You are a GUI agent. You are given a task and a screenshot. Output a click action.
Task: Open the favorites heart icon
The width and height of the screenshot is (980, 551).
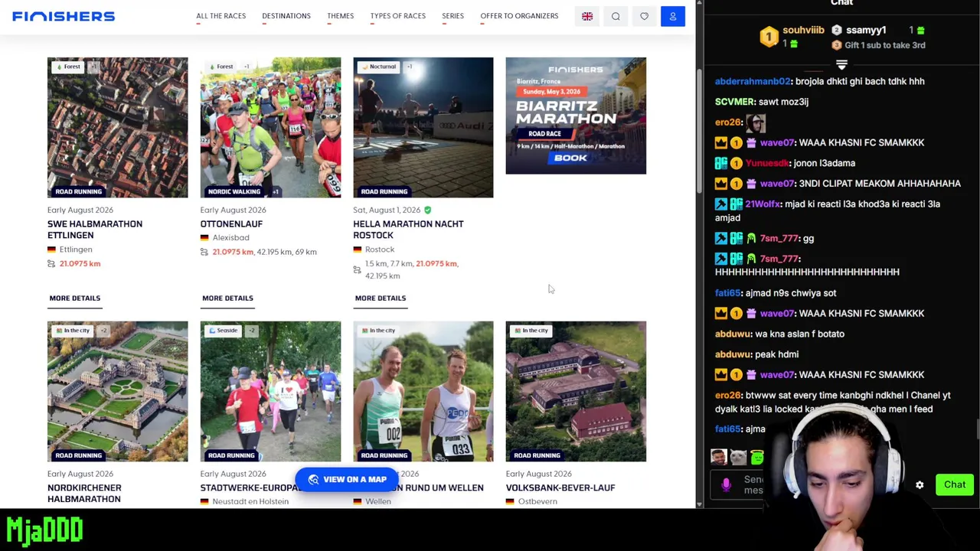click(x=644, y=16)
